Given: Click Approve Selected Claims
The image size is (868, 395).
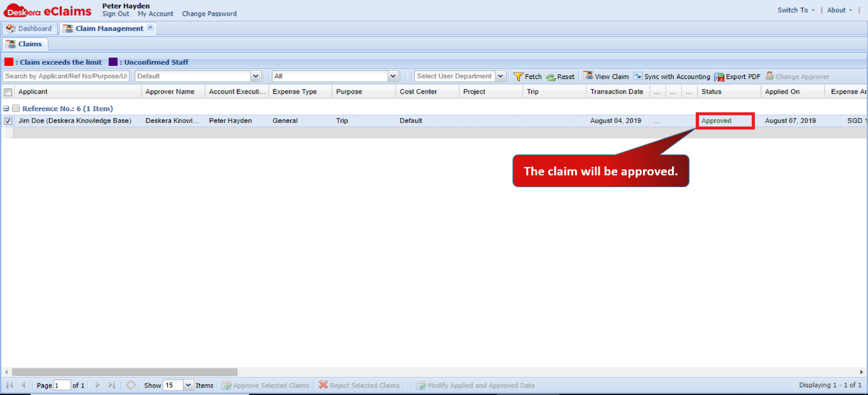Looking at the screenshot, I should point(265,386).
